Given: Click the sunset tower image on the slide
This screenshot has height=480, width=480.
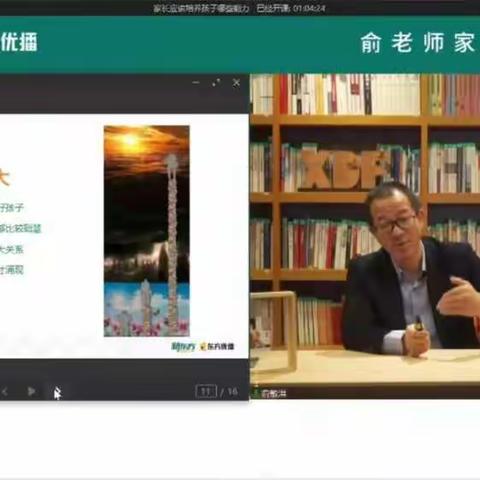Looking at the screenshot, I should (147, 231).
